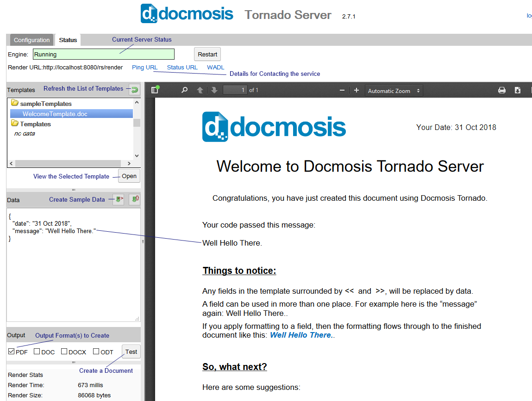This screenshot has width=532, height=401.
Task: Switch to the Status tab
Action: (x=68, y=40)
